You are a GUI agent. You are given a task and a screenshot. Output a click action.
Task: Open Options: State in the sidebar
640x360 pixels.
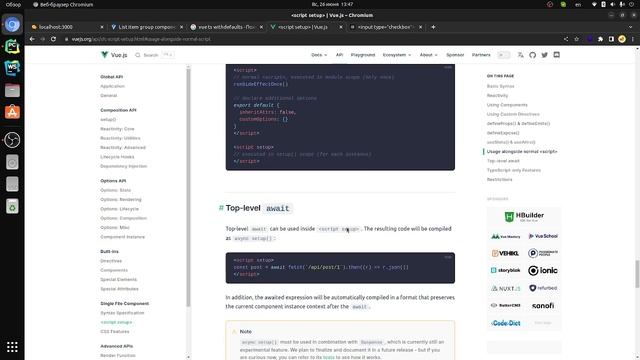pos(116,190)
